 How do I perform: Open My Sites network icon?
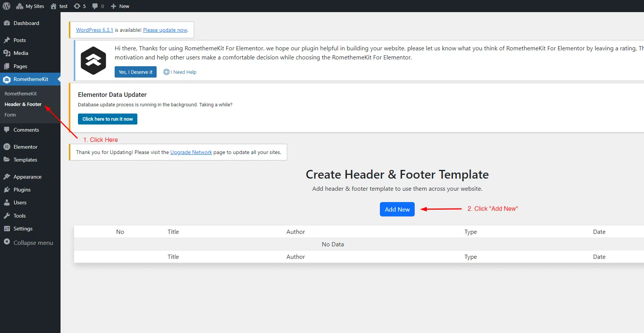(20, 6)
